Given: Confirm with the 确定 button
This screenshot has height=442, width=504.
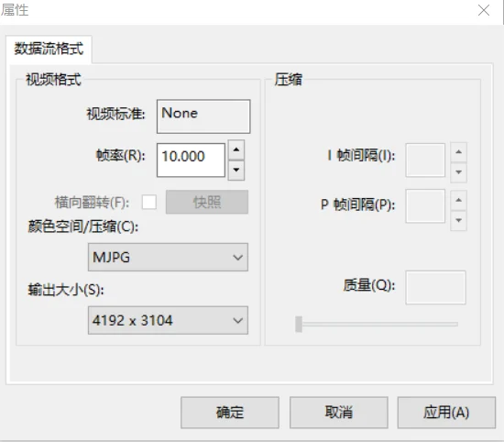Looking at the screenshot, I should tap(230, 413).
